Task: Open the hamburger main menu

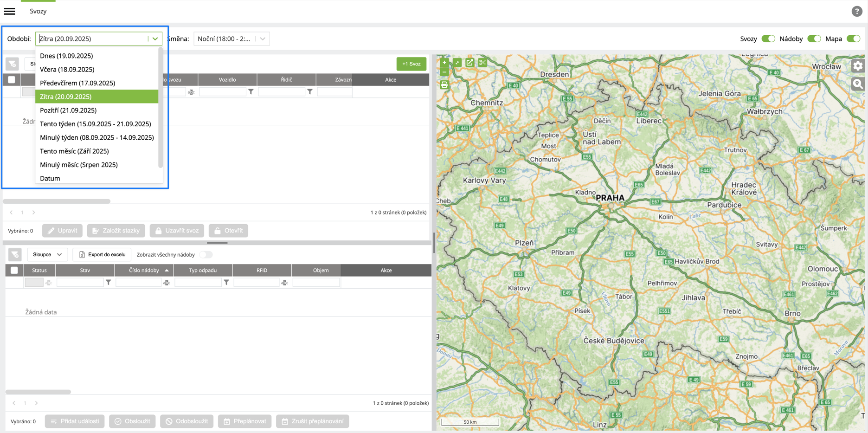Action: (9, 11)
